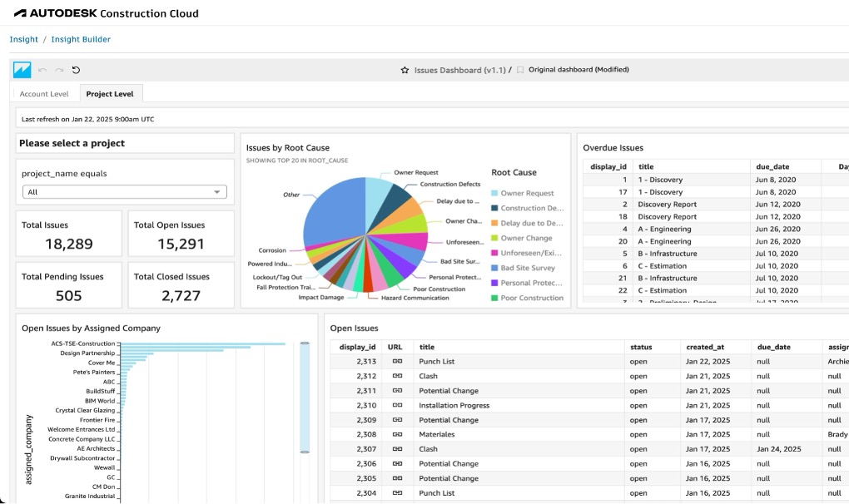
Task: Click the blue analysis chart icon in toolbar
Action: pyautogui.click(x=22, y=70)
